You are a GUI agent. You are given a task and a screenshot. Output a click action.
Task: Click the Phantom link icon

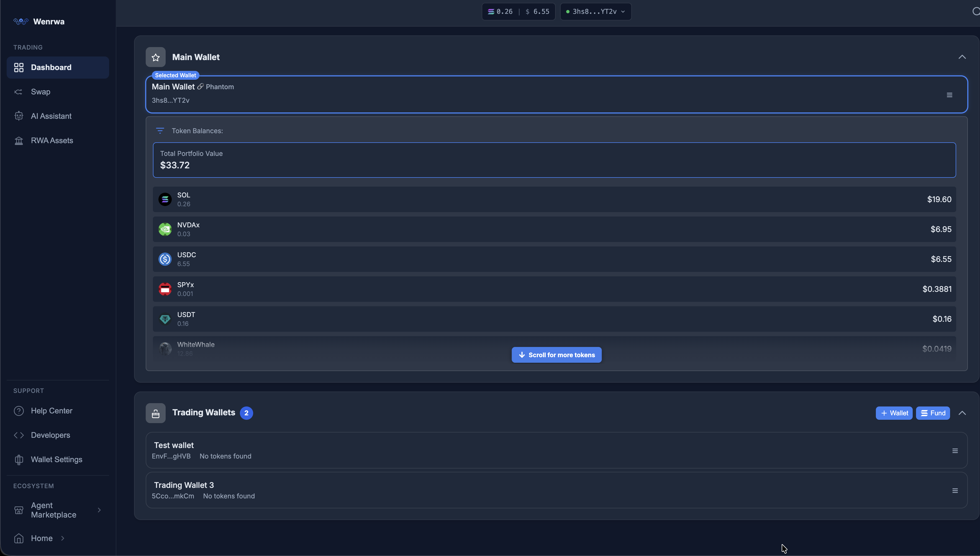(200, 87)
